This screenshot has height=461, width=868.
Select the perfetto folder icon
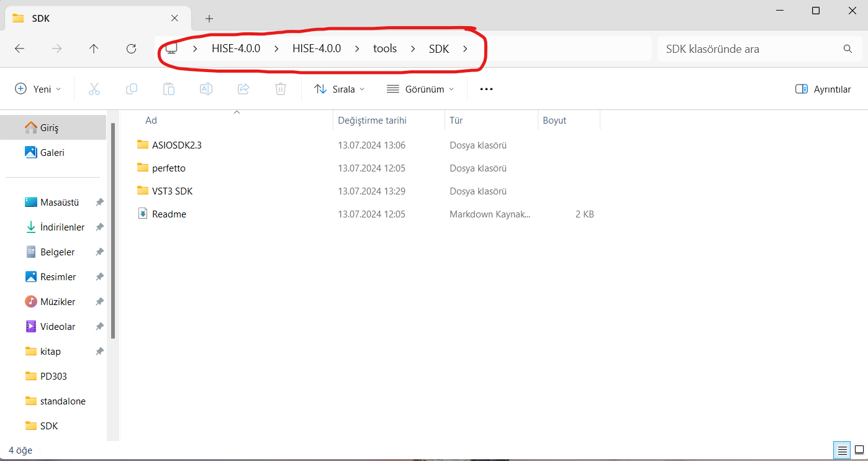click(143, 168)
